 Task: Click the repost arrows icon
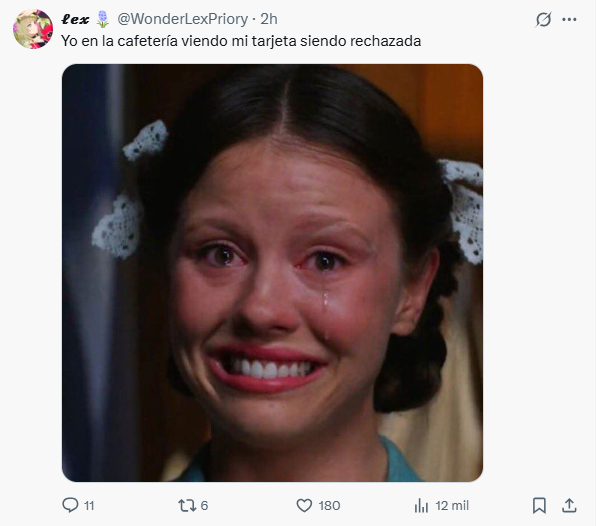[x=187, y=505]
